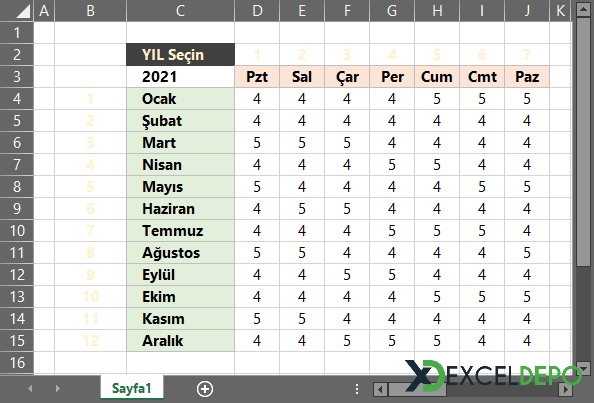Select the Aralık month cell
This screenshot has height=403, width=594.
pyautogui.click(x=180, y=341)
